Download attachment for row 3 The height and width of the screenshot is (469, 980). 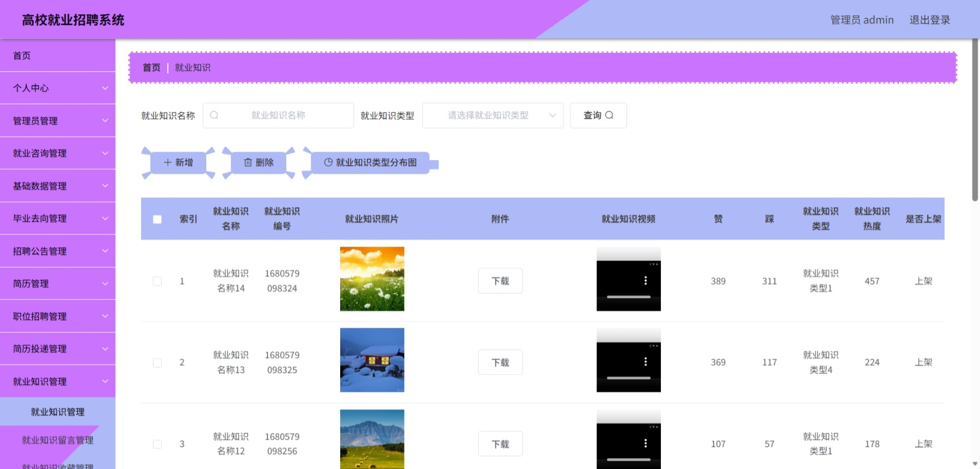[500, 444]
